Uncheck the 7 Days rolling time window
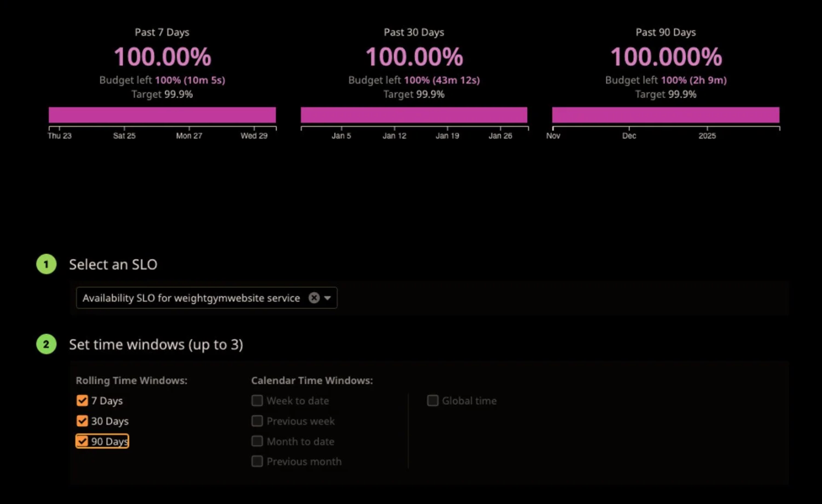822x504 pixels. click(82, 401)
